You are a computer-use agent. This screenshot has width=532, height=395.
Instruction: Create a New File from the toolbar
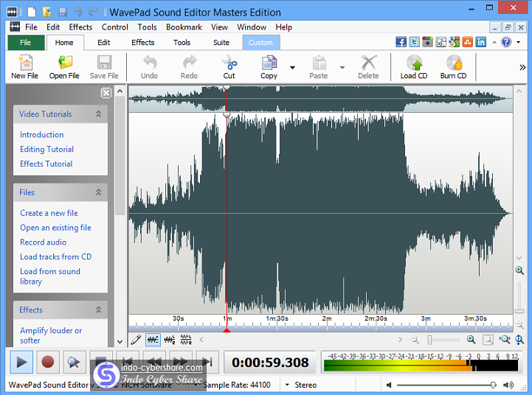[x=25, y=67]
